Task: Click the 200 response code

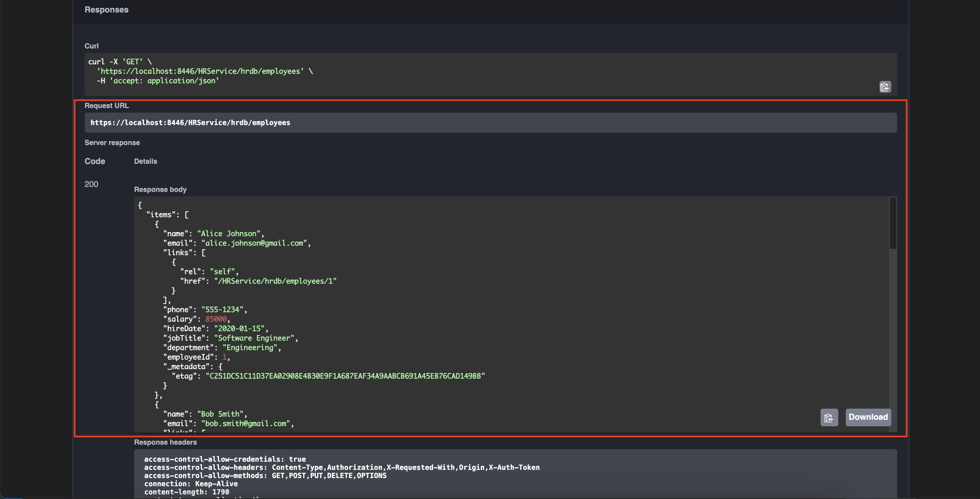Action: pos(91,184)
